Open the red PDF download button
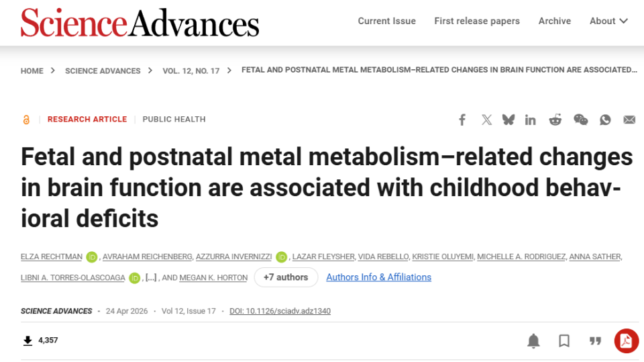644x362 pixels. pyautogui.click(x=627, y=341)
